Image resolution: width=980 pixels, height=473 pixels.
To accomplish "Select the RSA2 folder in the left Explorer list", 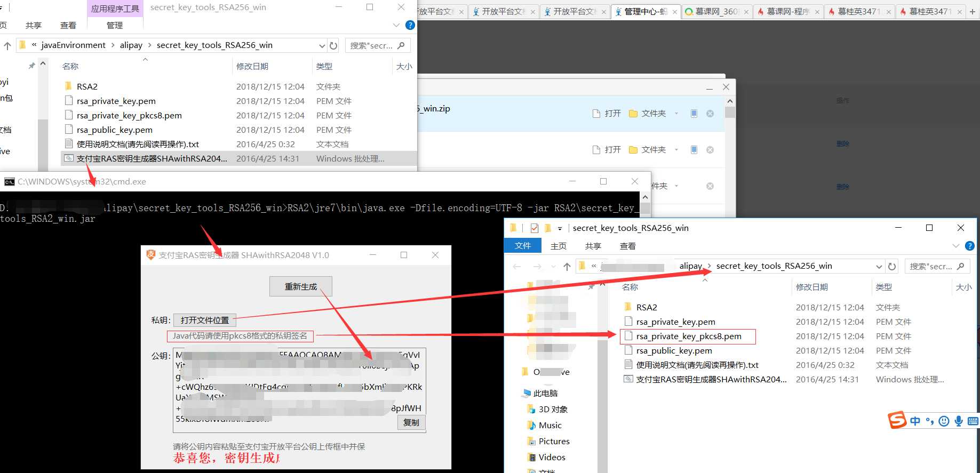I will (87, 86).
